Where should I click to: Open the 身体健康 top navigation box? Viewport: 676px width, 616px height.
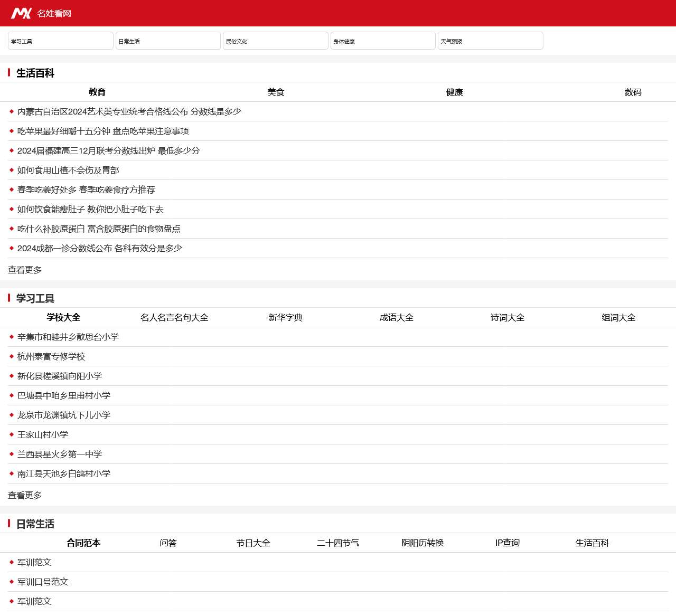coord(383,41)
